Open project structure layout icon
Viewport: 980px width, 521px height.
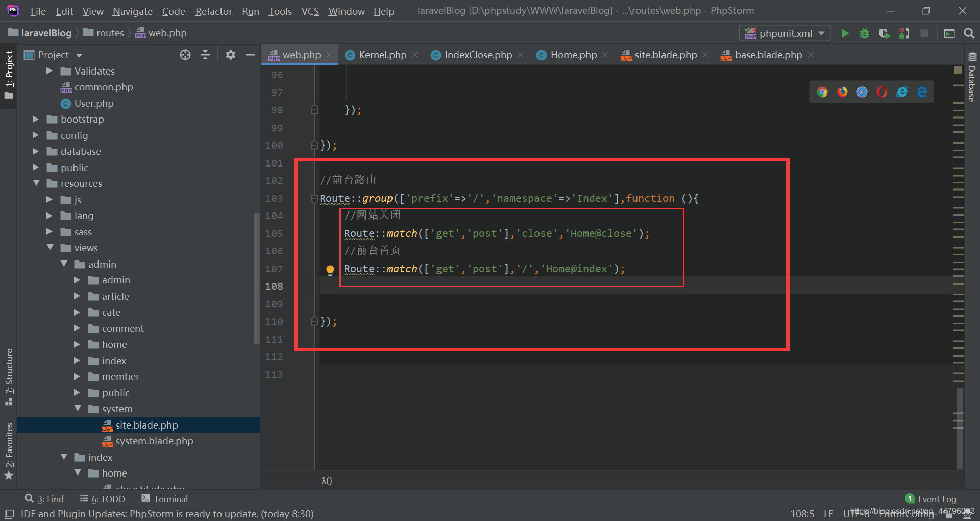tap(949, 33)
